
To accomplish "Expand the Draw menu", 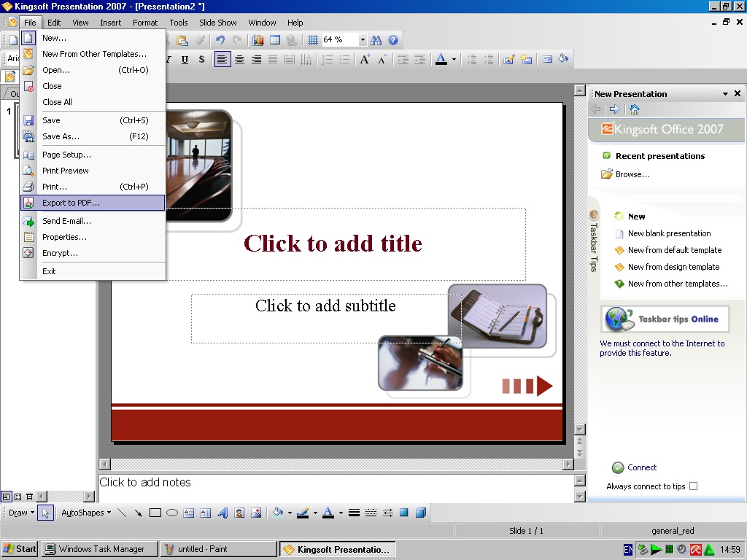I will coord(18,512).
